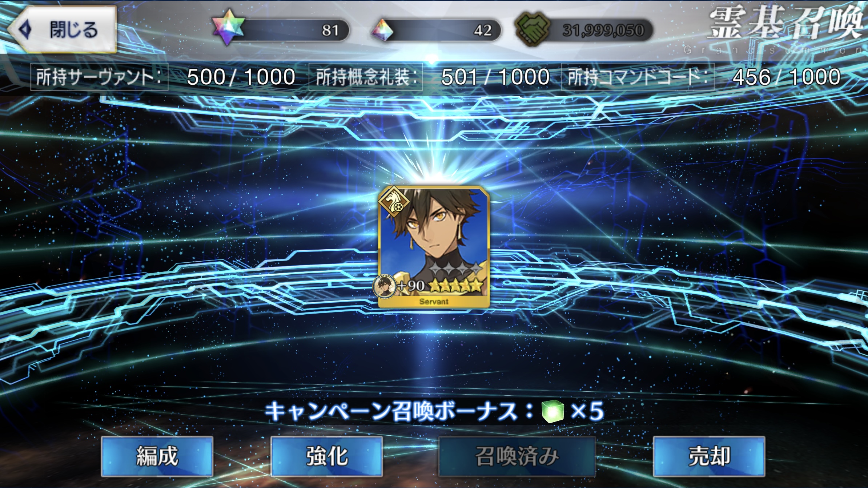Click the Saint Quartz count showing 81
Image resolution: width=868 pixels, height=488 pixels.
(330, 31)
